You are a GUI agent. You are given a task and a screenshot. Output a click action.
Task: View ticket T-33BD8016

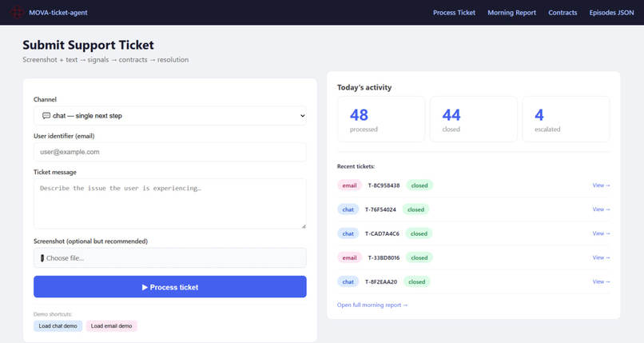pos(601,257)
